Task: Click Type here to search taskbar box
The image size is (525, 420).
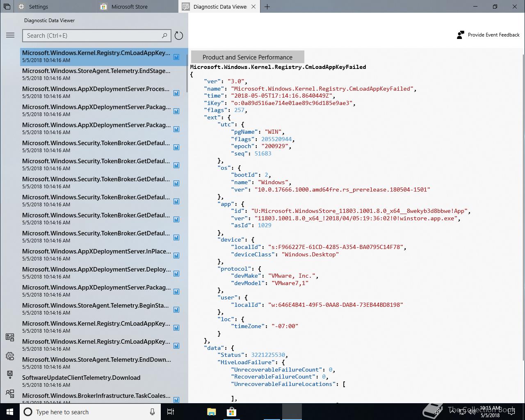Action: pyautogui.click(x=90, y=412)
